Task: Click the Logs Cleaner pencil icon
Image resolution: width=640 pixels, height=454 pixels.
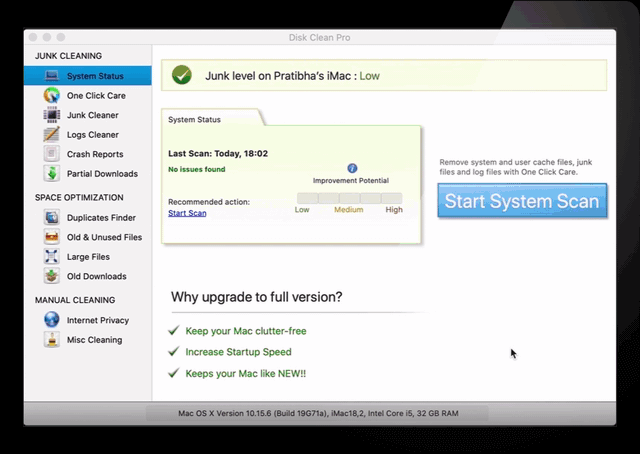Action: click(52, 135)
